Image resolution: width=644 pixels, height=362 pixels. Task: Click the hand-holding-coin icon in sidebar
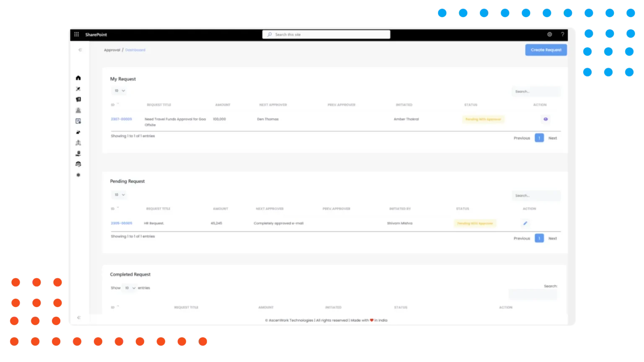pos(78,154)
